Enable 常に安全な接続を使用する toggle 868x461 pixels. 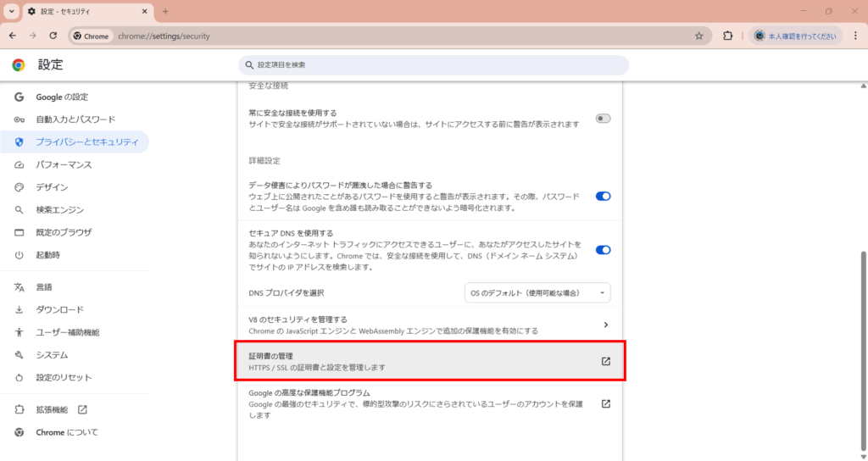[603, 119]
